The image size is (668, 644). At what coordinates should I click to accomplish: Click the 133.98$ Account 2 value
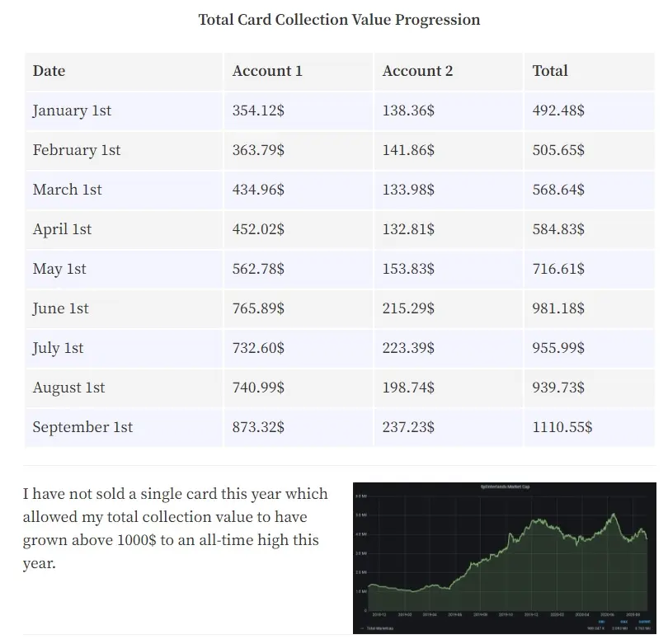pos(408,190)
